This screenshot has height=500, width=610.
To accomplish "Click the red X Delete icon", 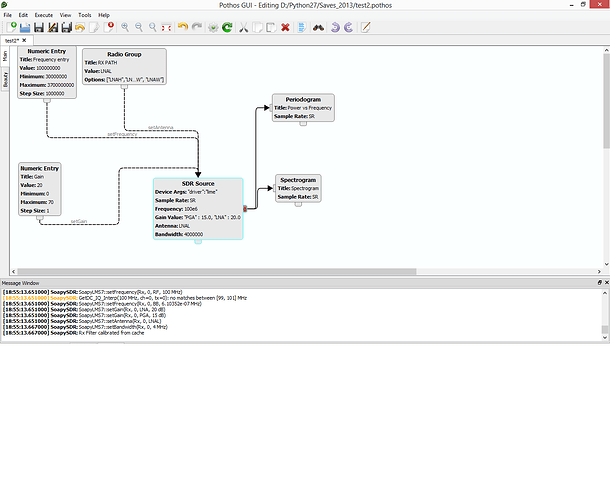I will 286,27.
